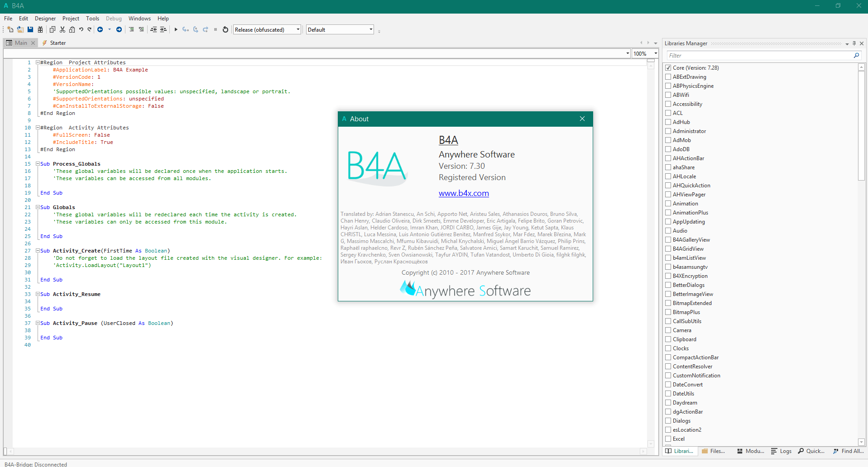The image size is (868, 467).
Task: Click the Block Uncomment toolbar icon
Action: [x=141, y=29]
